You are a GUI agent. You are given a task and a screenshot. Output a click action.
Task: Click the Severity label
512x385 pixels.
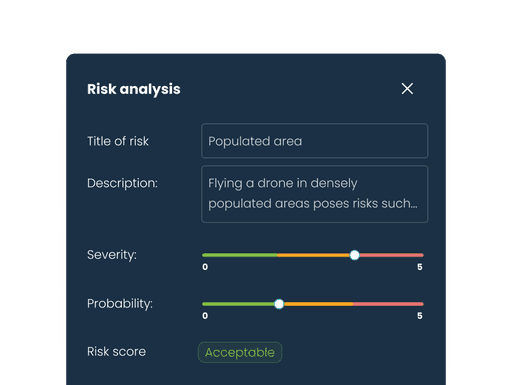[112, 255]
